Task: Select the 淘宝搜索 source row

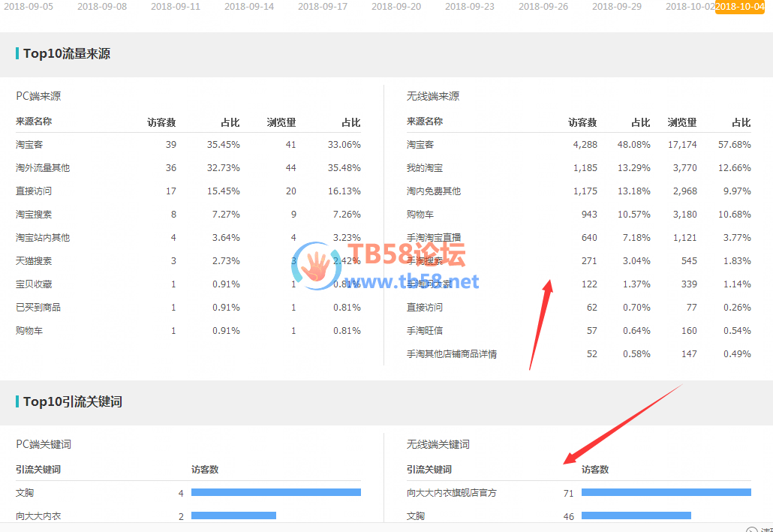Action: pos(34,215)
